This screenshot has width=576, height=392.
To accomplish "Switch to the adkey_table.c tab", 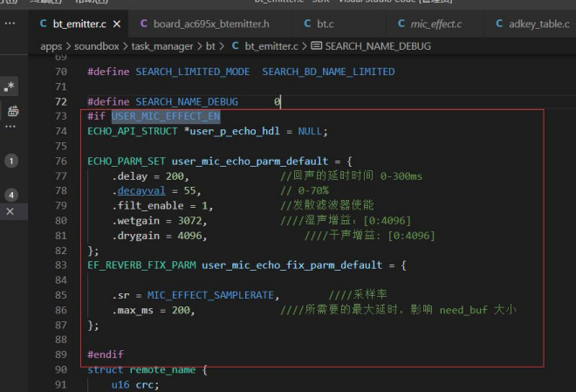I will point(538,24).
